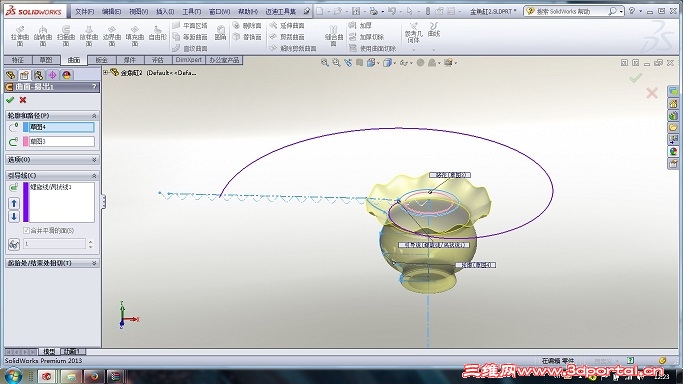
Task: Switch to the Sheet Metal (钣金) ribbon tab
Action: 101,60
